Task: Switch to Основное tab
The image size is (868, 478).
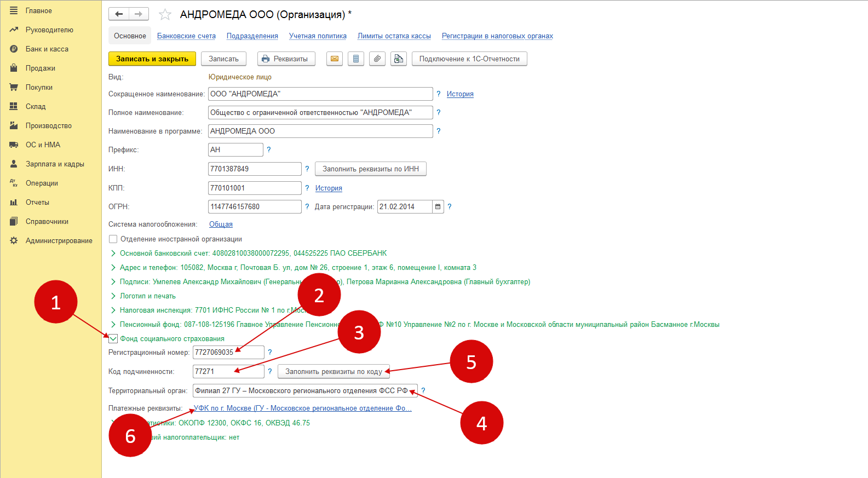Action: coord(130,36)
